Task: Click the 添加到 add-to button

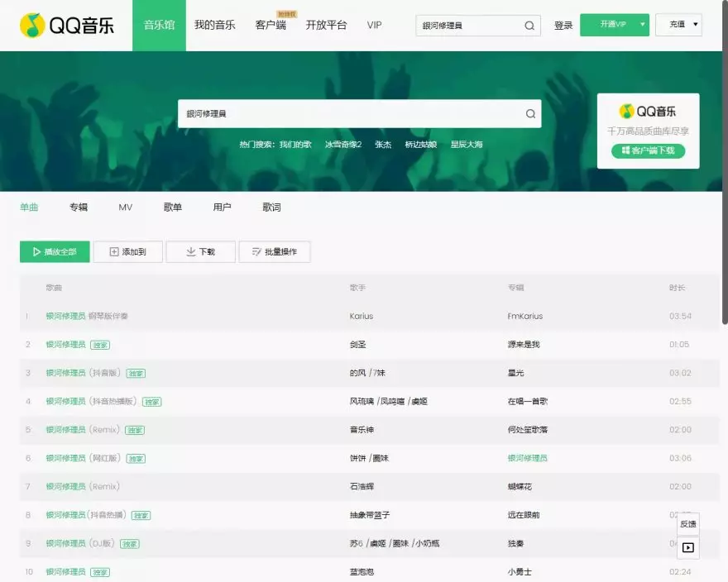Action: 127,252
